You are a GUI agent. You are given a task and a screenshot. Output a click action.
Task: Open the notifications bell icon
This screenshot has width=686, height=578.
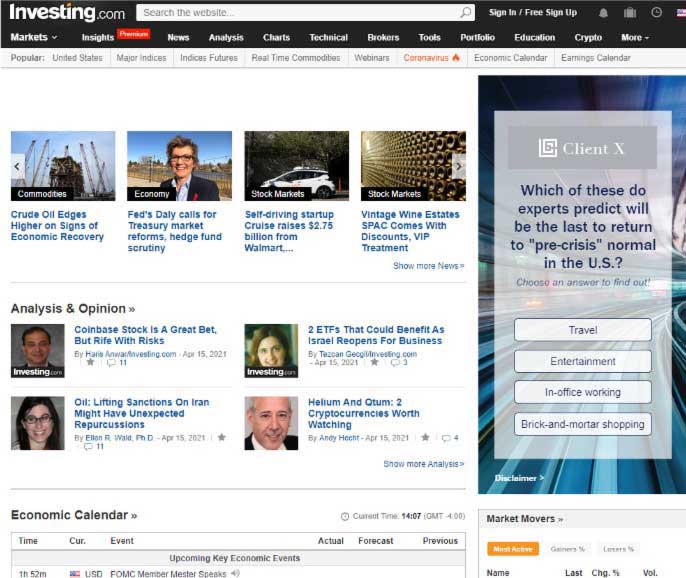tap(603, 13)
